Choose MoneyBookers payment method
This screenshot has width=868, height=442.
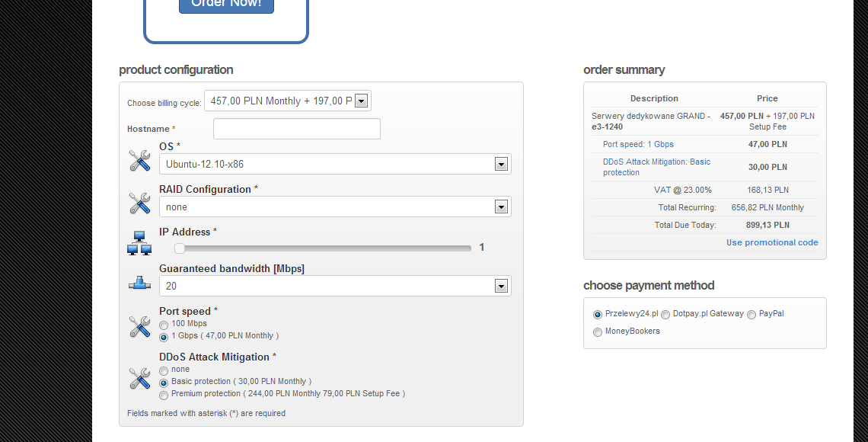tap(597, 332)
